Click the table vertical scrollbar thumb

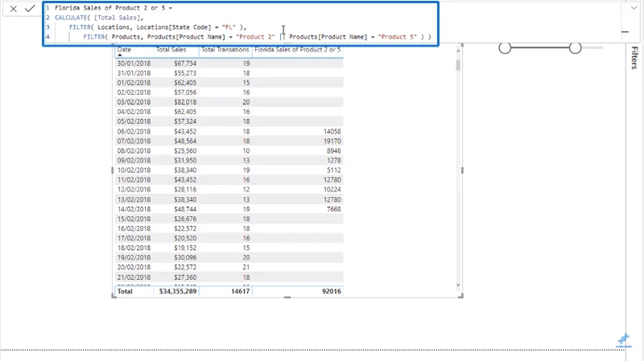(x=458, y=65)
